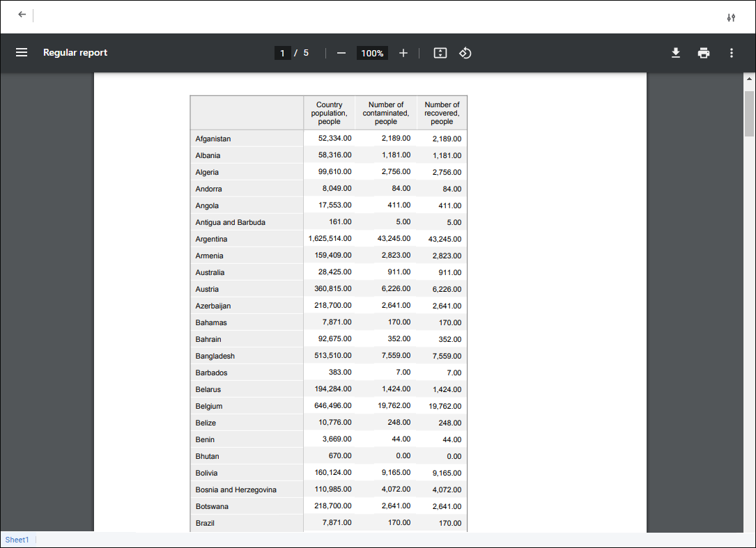Screen dimensions: 756x548
Task: Zoom in with the plus icon
Action: click(403, 54)
